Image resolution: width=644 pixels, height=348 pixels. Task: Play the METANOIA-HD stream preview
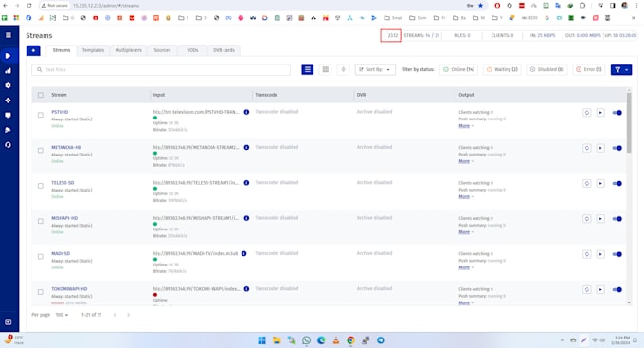coord(600,148)
